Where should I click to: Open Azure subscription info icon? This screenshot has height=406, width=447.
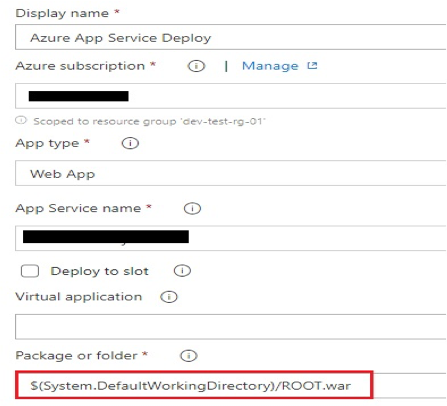click(196, 66)
